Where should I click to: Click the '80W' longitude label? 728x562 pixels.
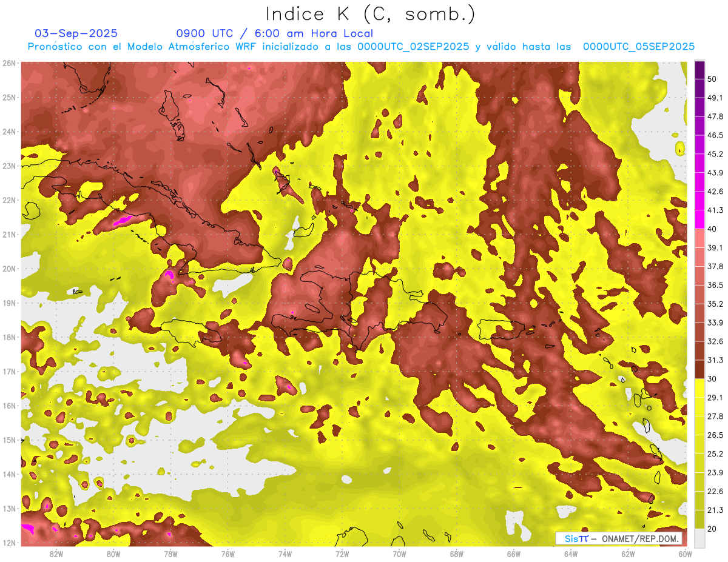point(113,554)
